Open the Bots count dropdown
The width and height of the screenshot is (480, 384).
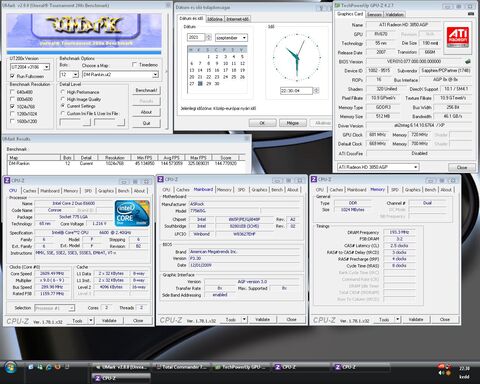click(x=75, y=74)
